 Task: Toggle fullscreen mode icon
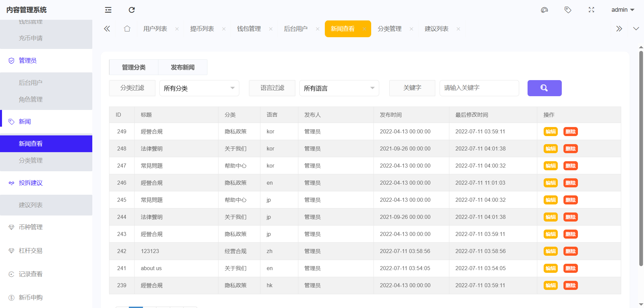pyautogui.click(x=591, y=10)
